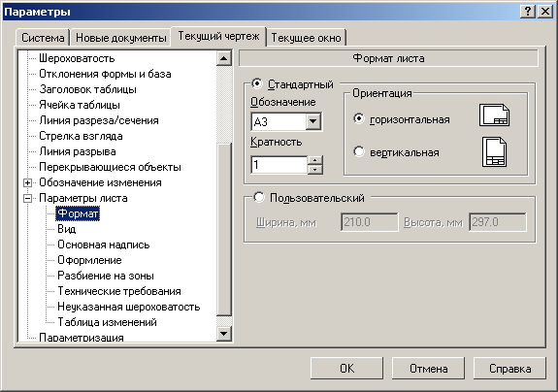Choose вертикальная orientation
The width and height of the screenshot is (558, 392).
coord(359,152)
